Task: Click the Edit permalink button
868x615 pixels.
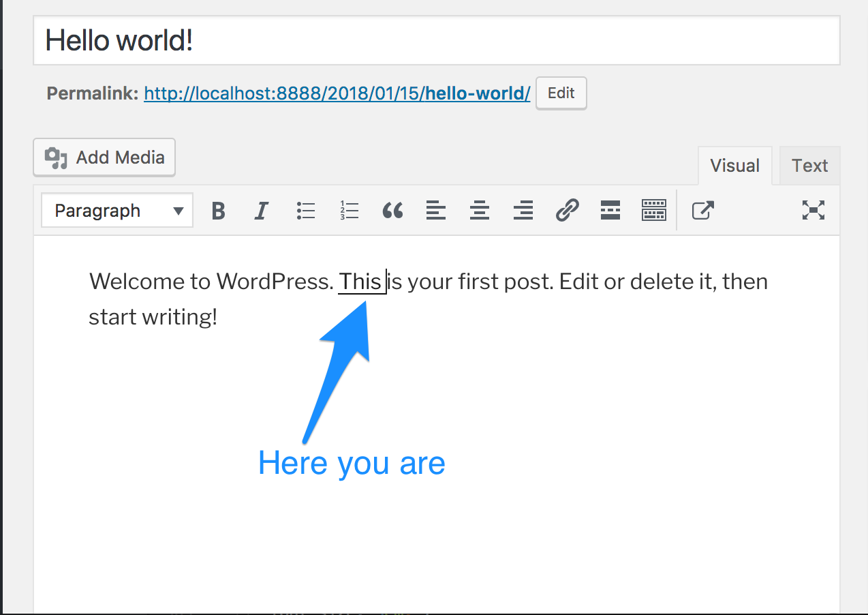Action: coord(561,93)
